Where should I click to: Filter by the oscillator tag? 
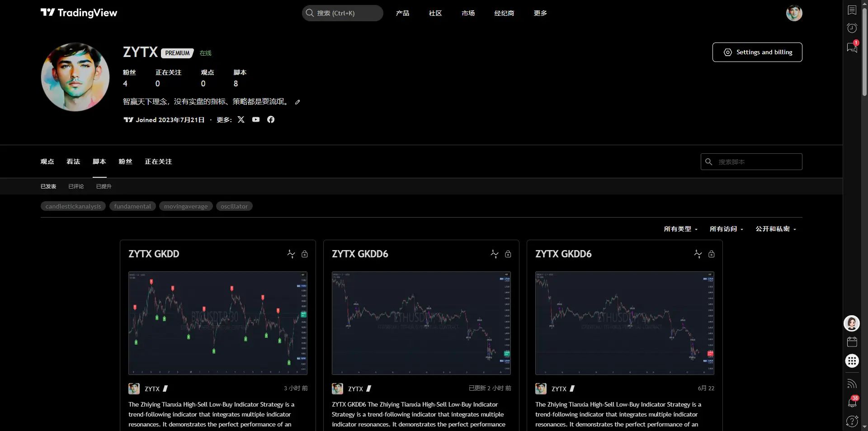click(234, 206)
